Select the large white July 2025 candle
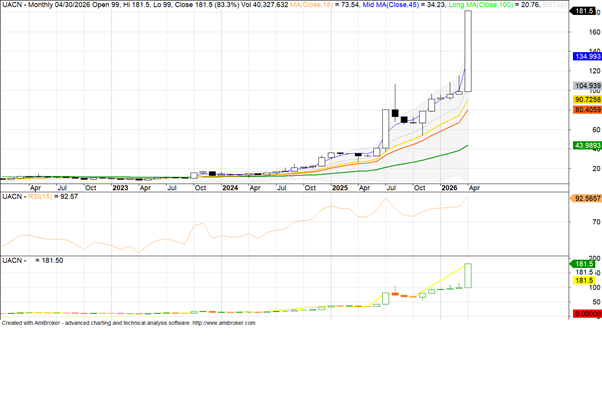Image resolution: width=602 pixels, height=393 pixels. coord(385,129)
